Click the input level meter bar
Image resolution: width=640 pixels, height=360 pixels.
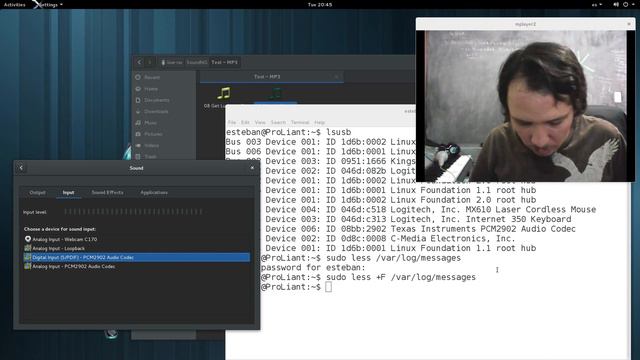(135, 212)
